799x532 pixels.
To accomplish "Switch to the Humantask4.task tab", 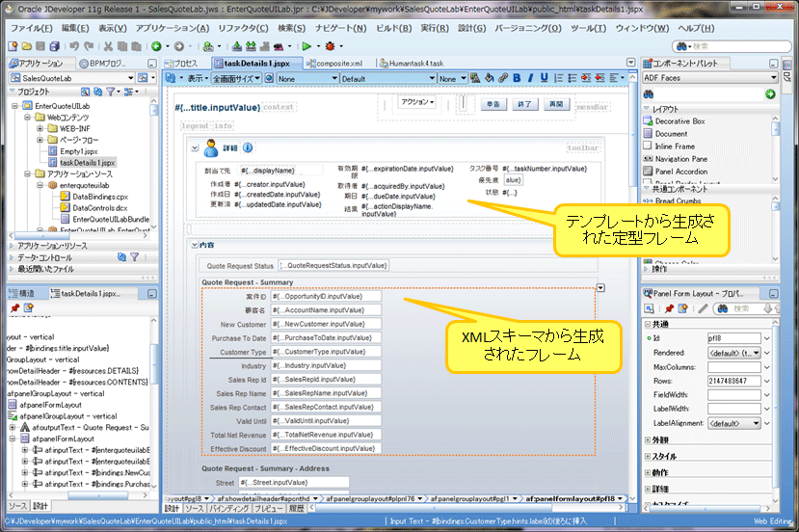I will click(x=412, y=64).
